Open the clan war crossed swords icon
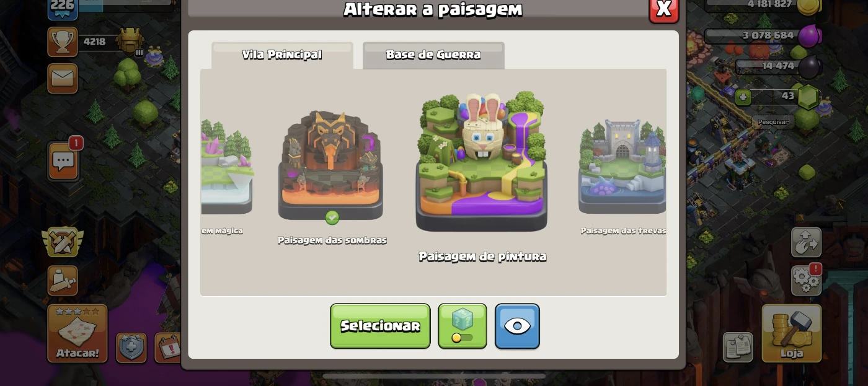Screen dimensions: 868x386 tap(62, 242)
